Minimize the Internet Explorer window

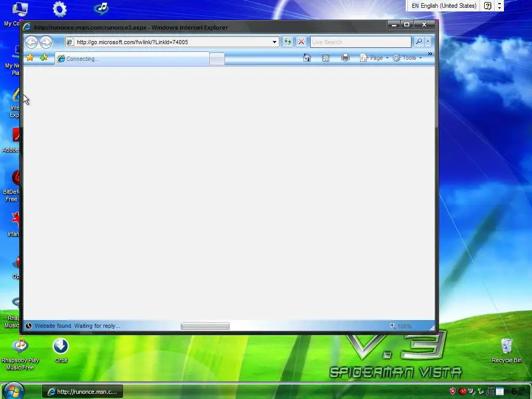(x=394, y=24)
